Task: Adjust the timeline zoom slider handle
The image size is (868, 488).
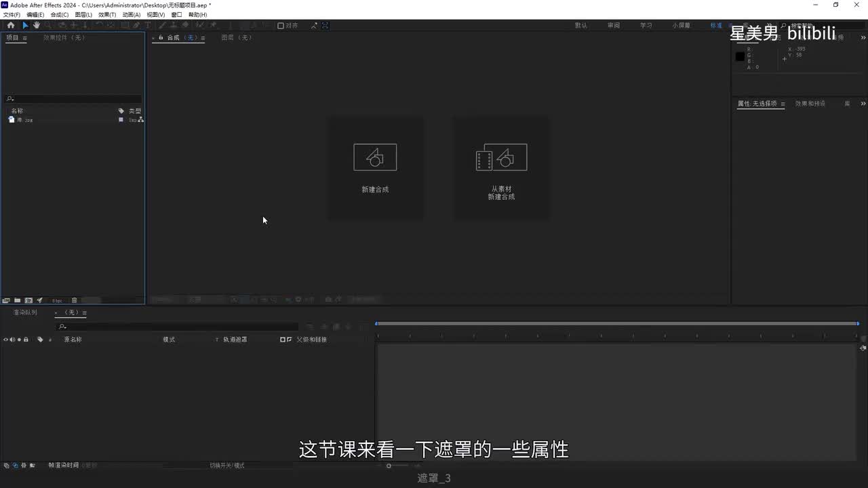Action: click(x=389, y=466)
